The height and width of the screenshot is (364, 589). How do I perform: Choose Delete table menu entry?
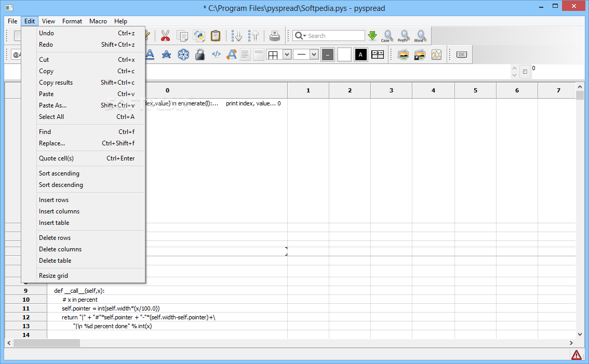(83, 260)
